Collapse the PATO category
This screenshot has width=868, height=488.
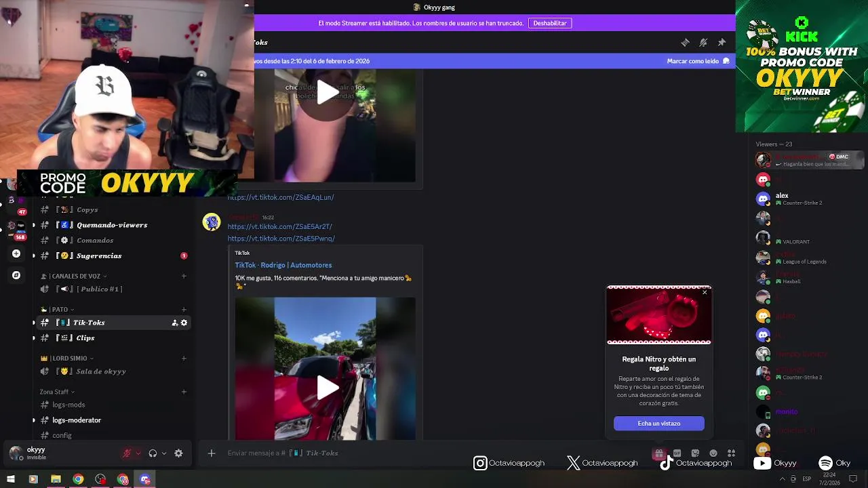pos(57,310)
